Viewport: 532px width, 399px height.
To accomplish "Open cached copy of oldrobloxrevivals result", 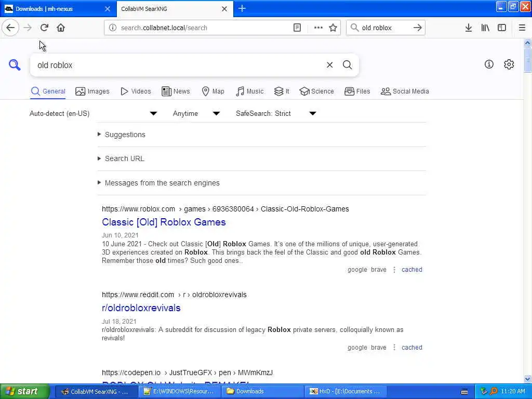I will click(x=412, y=348).
